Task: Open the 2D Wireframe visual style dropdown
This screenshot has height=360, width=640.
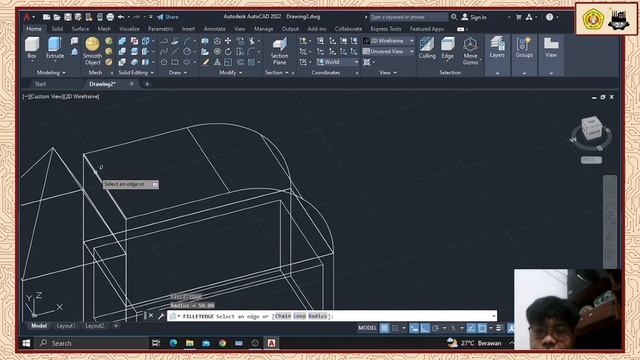Action: pyautogui.click(x=389, y=41)
